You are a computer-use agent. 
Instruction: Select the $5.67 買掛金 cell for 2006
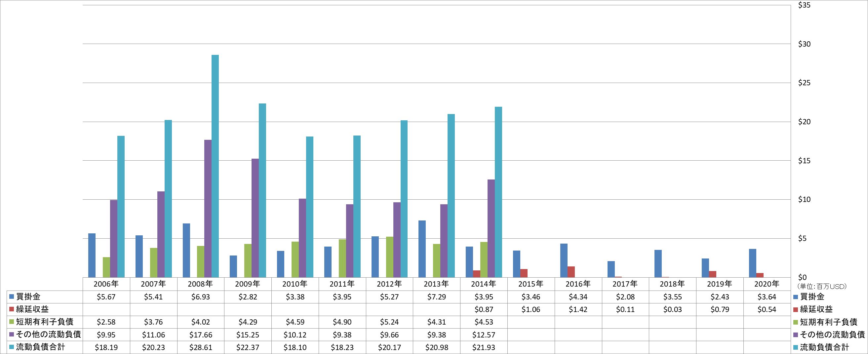106,297
